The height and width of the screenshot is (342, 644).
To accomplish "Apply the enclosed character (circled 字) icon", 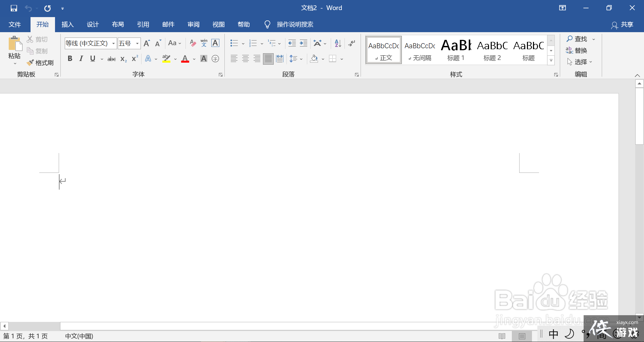I will tap(215, 59).
